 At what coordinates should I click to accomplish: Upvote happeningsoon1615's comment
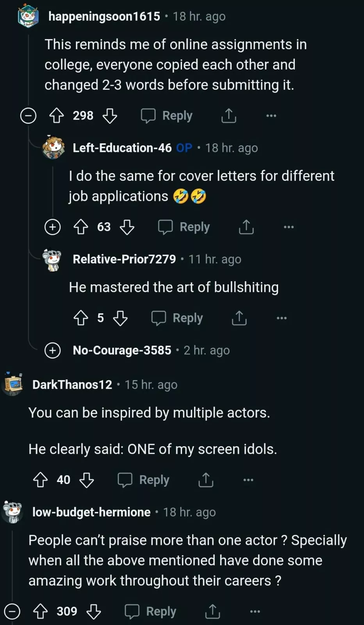(57, 116)
